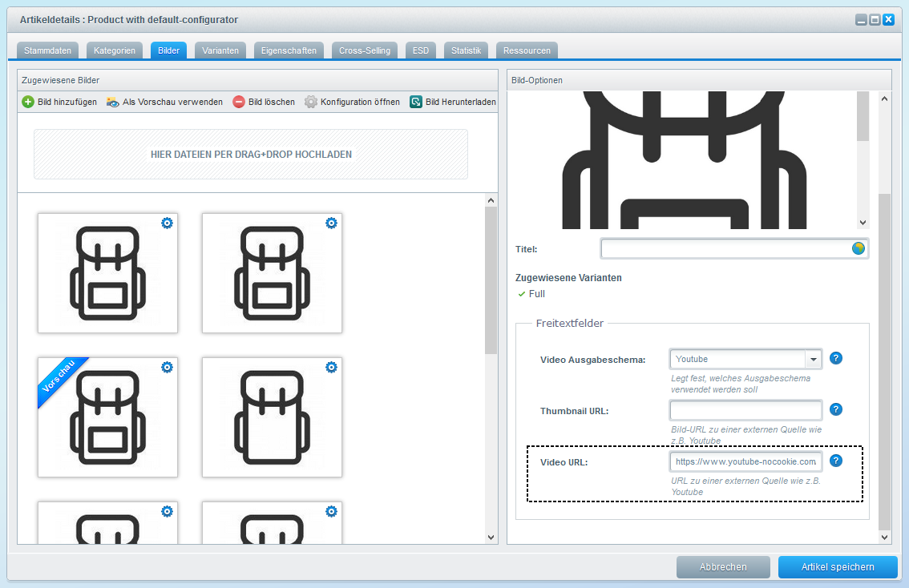Open the ESD tab

(x=421, y=50)
